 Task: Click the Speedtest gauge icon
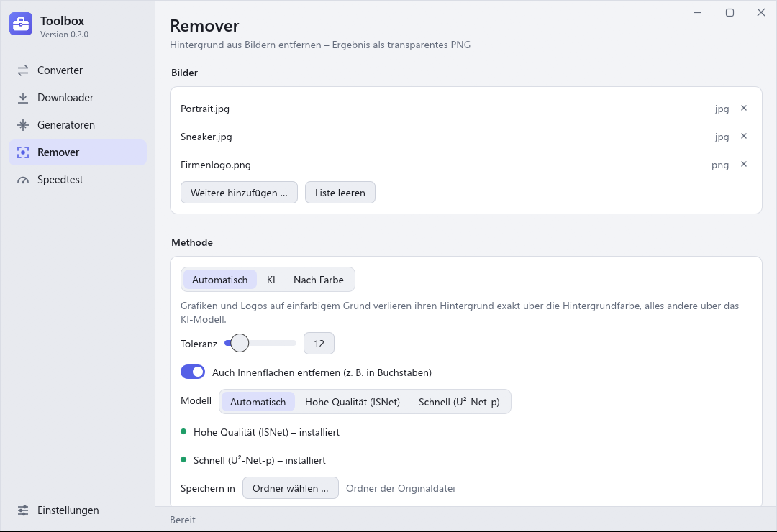coord(23,180)
